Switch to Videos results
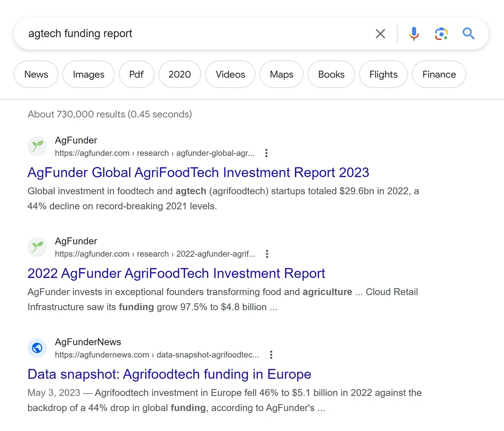Screen dimensions: 504x431 tap(230, 74)
